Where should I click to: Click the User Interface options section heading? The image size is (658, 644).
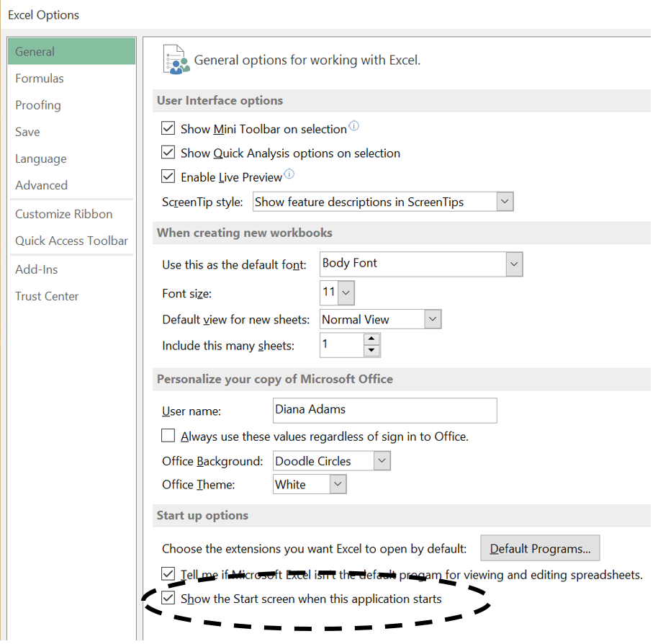click(220, 101)
